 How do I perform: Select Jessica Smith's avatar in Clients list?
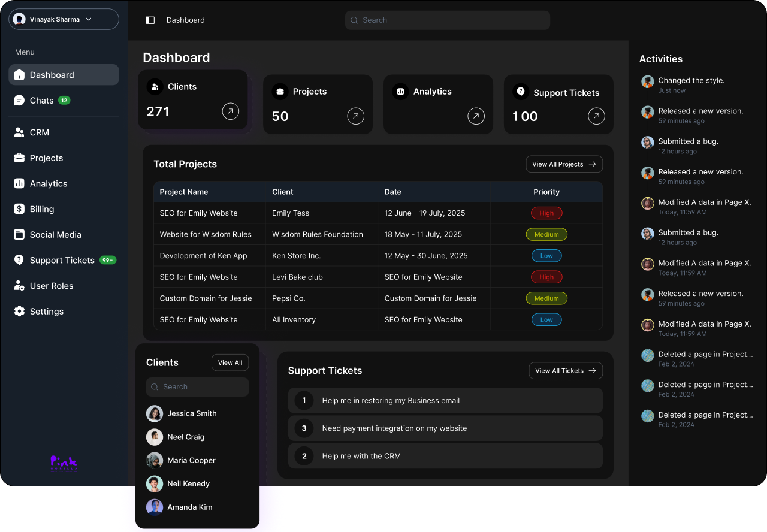click(155, 413)
